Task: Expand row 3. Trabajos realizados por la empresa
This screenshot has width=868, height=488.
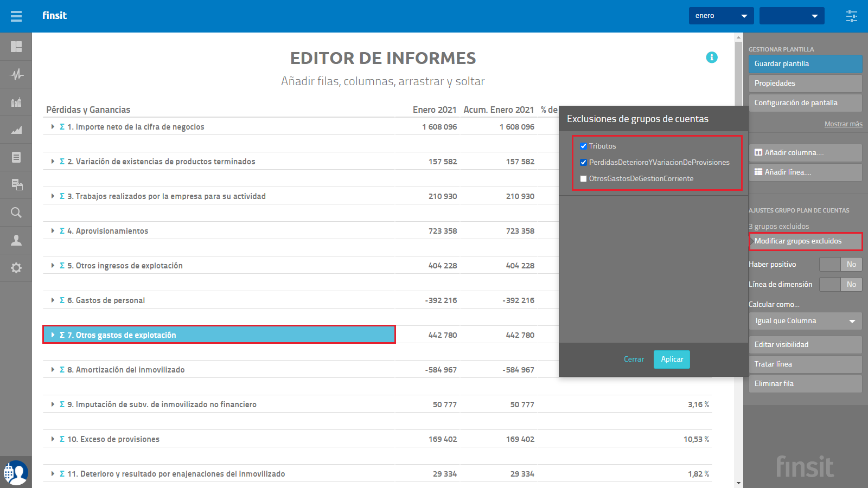Action: [53, 196]
